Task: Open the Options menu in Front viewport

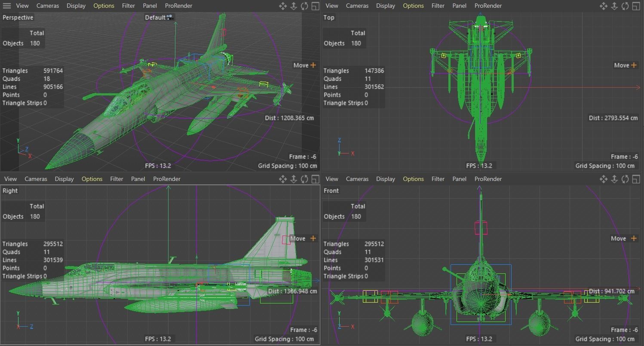Action: (x=413, y=179)
